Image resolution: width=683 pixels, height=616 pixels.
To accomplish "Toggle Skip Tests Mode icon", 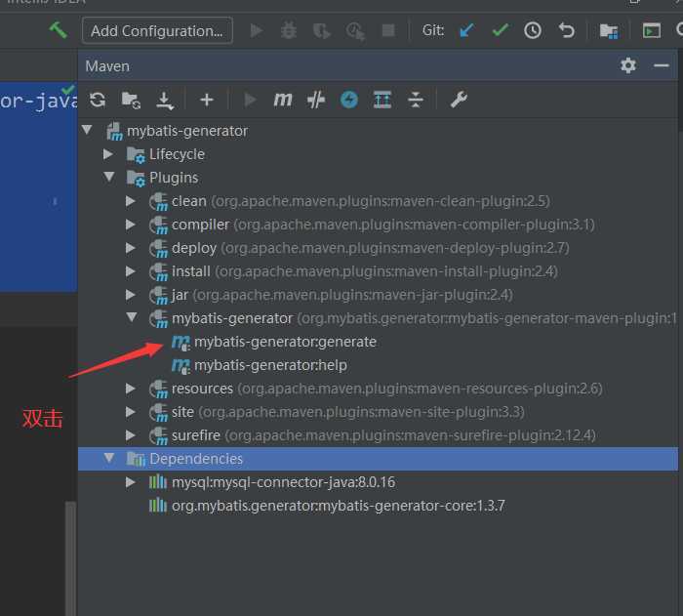I will tap(316, 100).
